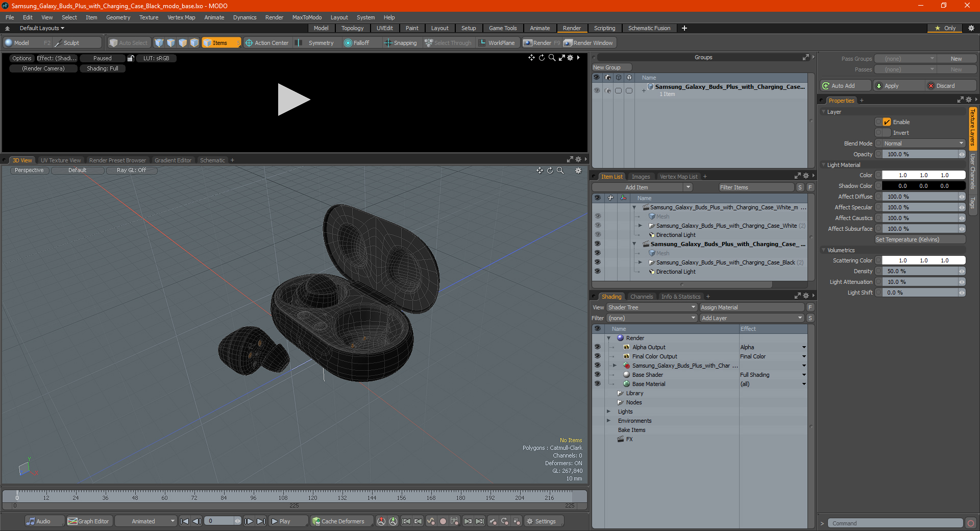Screen dimensions: 980x531
Task: Open the UV Texture View tab
Action: click(61, 160)
